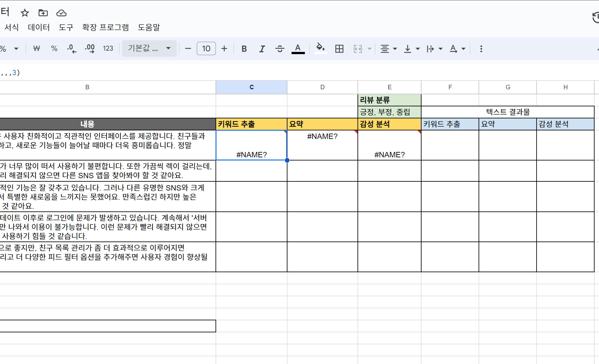599x364 pixels.
Task: Select blue 감성 분석 header in column H
Action: 565,124
